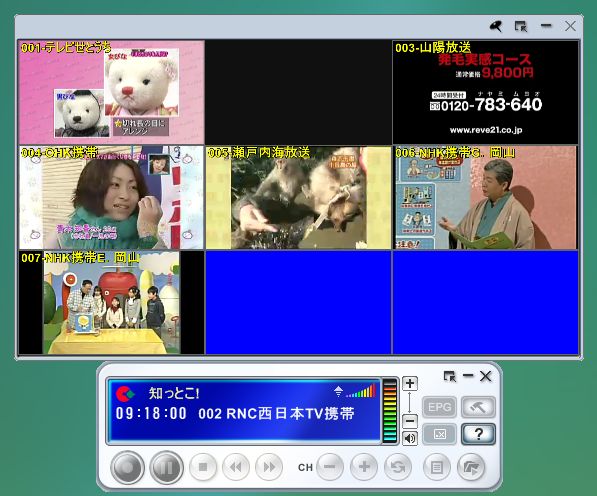Click the broadcaster logo in display

pos(125,394)
